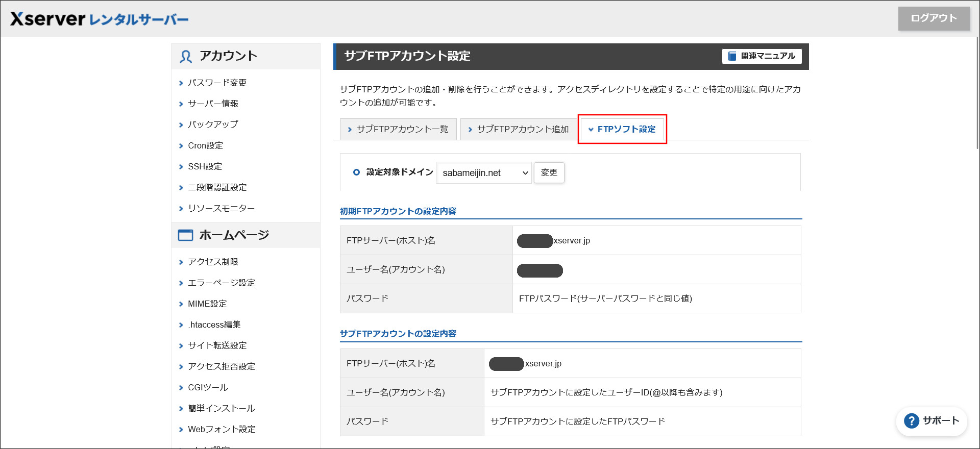Open CGIツール link
980x449 pixels.
coord(208,387)
